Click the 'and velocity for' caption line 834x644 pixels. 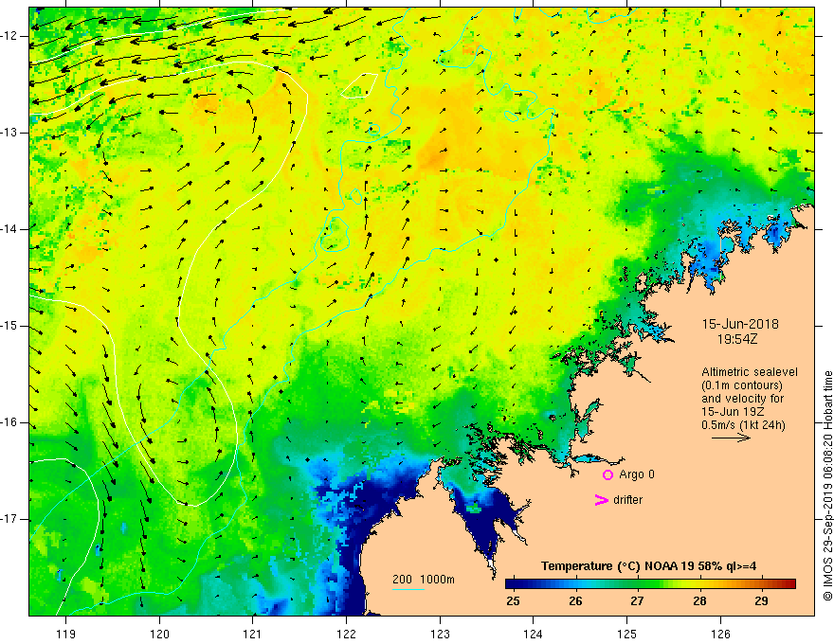coord(742,399)
